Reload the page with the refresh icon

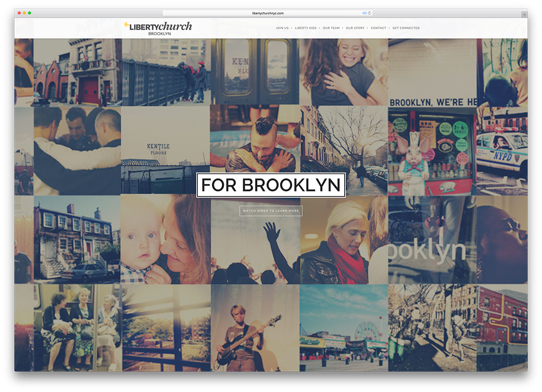click(x=370, y=13)
